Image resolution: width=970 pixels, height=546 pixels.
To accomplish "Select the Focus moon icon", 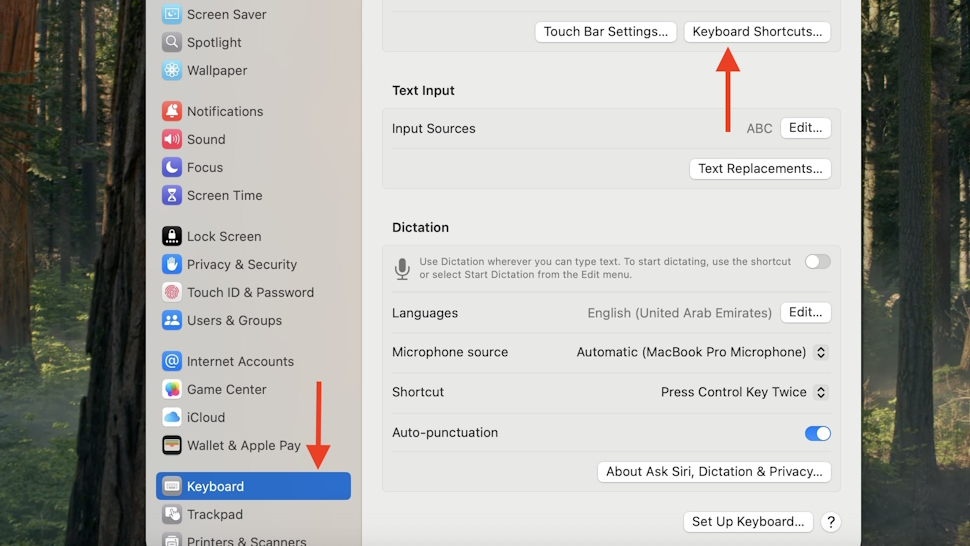I will [171, 167].
